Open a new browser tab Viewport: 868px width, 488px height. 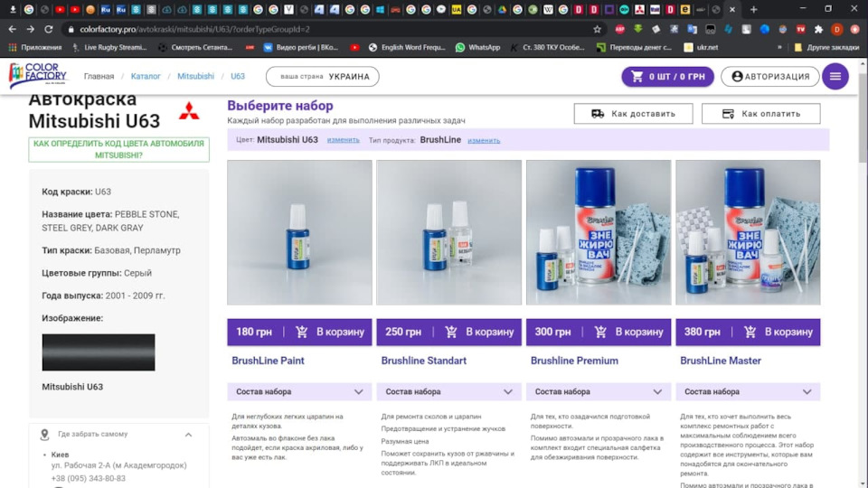point(753,9)
